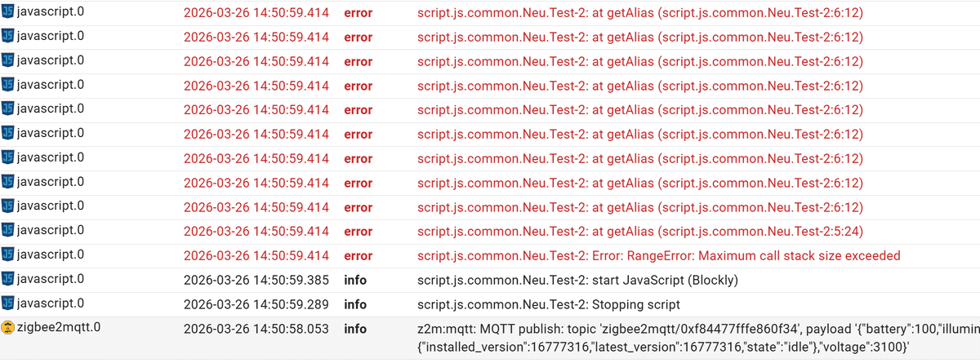Select the 'start JavaScript (Blockly)' log message
The height and width of the screenshot is (363, 980).
[577, 280]
